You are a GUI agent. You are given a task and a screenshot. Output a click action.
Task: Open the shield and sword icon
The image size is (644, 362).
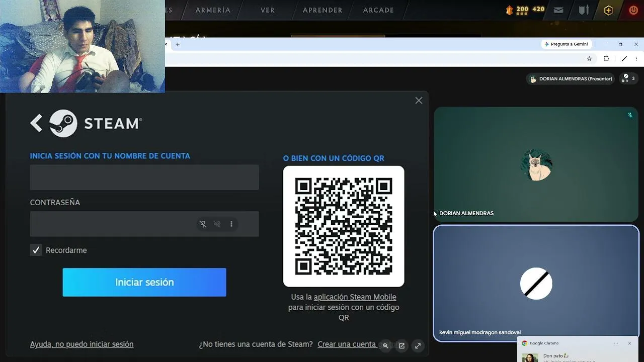coord(584,10)
